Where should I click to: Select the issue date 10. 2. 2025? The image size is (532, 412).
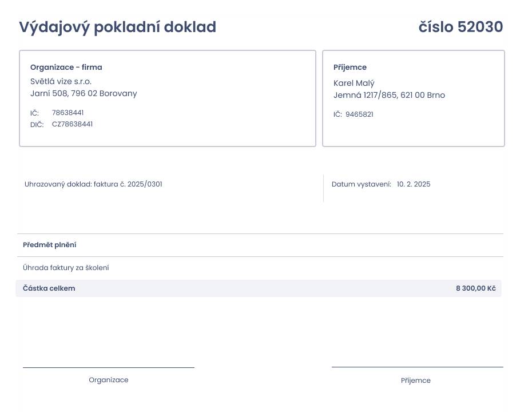pyautogui.click(x=414, y=184)
